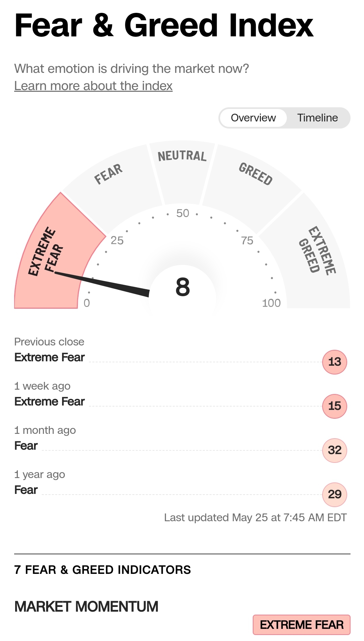
Task: Click the Fear & Greed Index title
Action: pyautogui.click(x=164, y=26)
